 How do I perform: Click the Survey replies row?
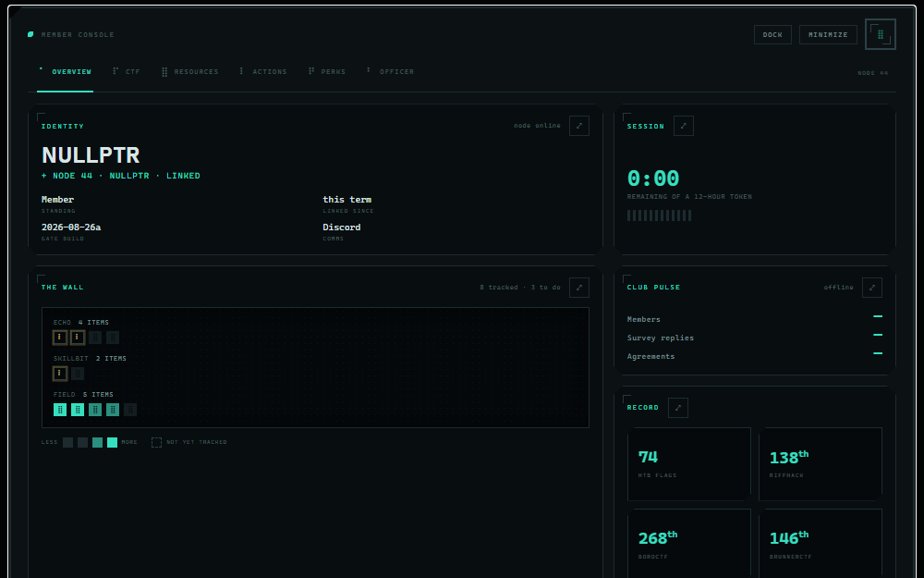(754, 338)
